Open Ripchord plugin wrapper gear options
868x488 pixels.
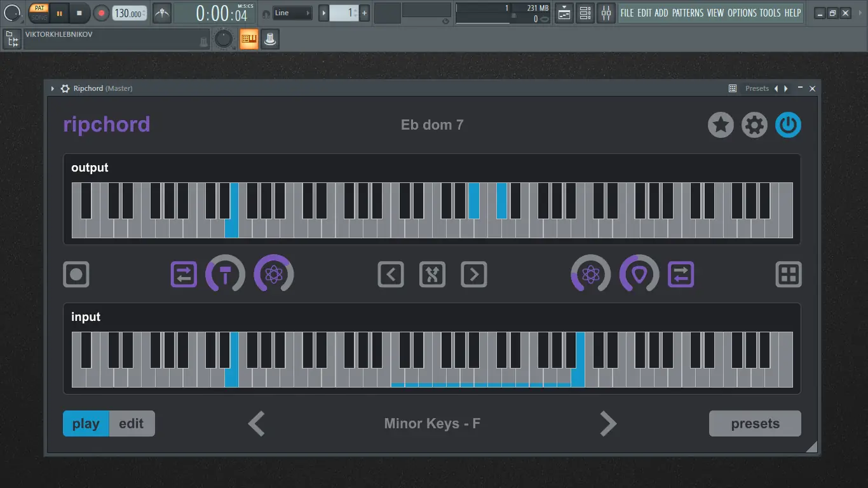point(65,88)
